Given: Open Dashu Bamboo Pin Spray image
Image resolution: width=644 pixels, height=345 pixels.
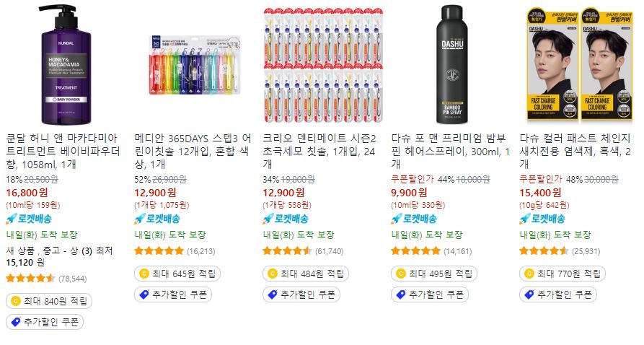Looking at the screenshot, I should (451, 64).
